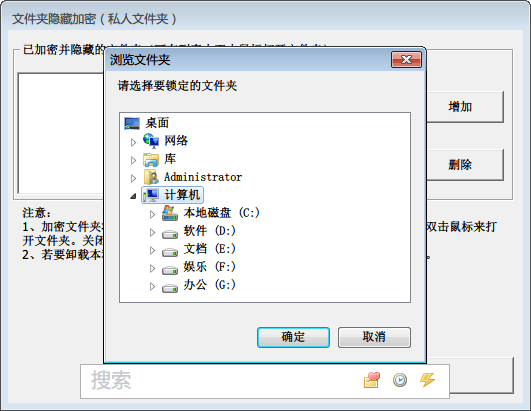Expand the 网络 tree node
The height and width of the screenshot is (411, 531).
pos(133,142)
